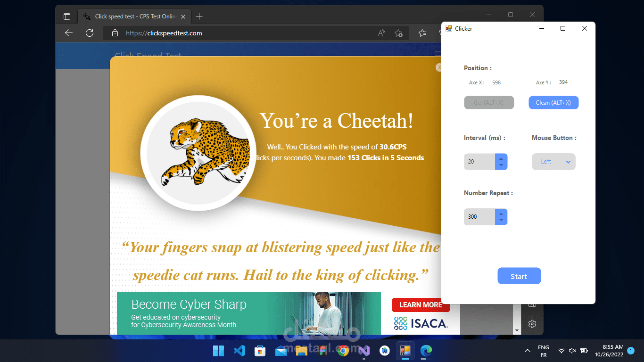Open the Favorites list in Edge toolbar
Viewport: 644px width, 362px height.
pos(422,33)
